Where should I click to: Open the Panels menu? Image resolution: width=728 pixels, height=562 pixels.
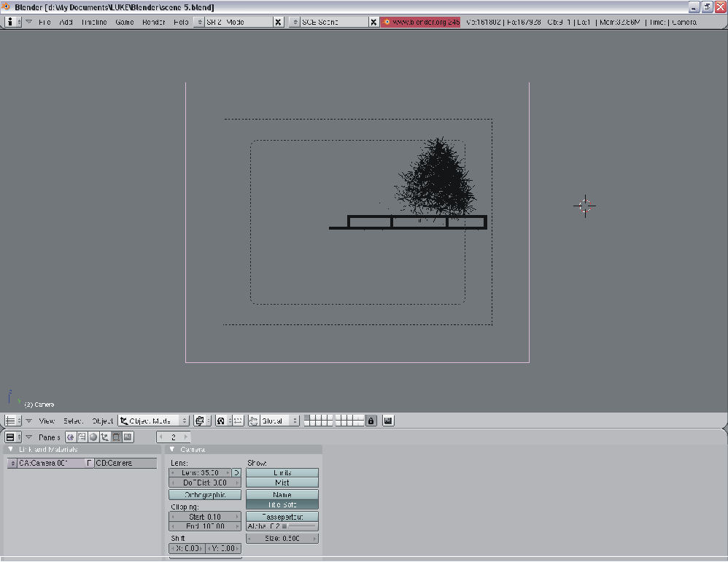[49, 437]
